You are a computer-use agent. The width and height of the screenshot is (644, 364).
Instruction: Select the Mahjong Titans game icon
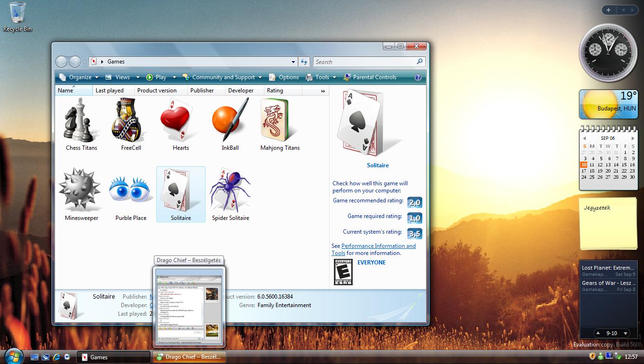[x=280, y=125]
